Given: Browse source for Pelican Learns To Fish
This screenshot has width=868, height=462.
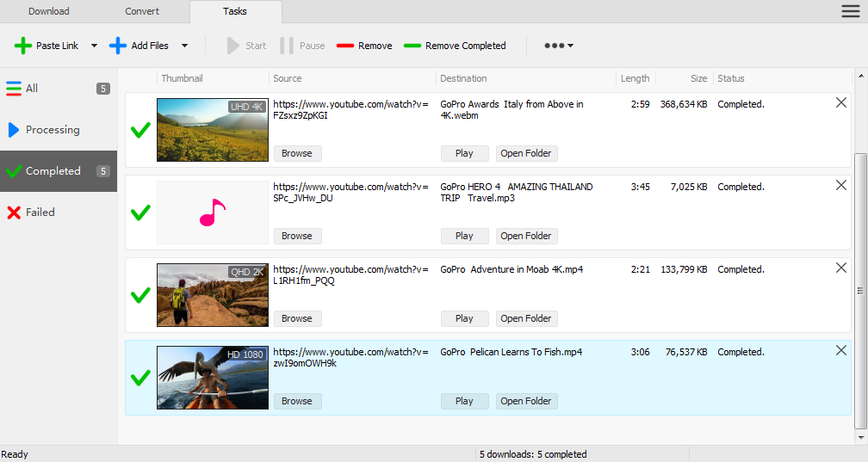Looking at the screenshot, I should coord(297,401).
